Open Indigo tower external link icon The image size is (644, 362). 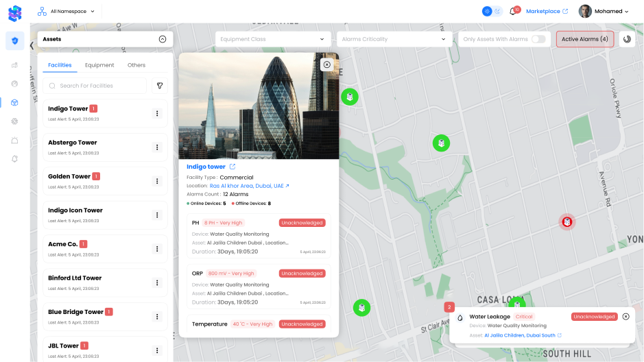[x=232, y=167]
